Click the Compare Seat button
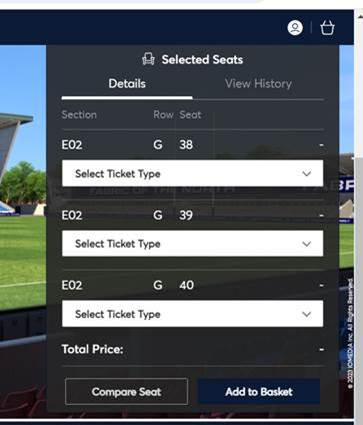363x425 pixels. coord(126,392)
